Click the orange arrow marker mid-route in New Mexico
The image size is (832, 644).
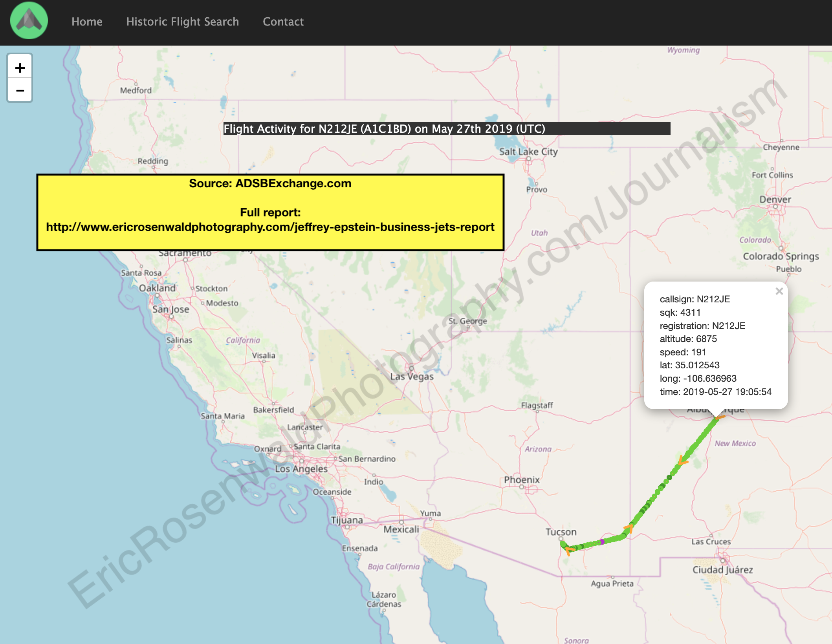point(683,461)
